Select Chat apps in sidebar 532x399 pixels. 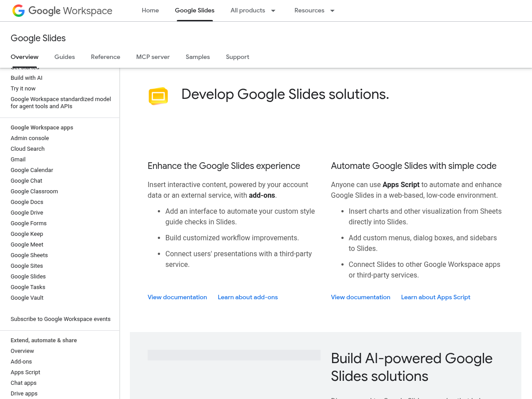point(23,383)
